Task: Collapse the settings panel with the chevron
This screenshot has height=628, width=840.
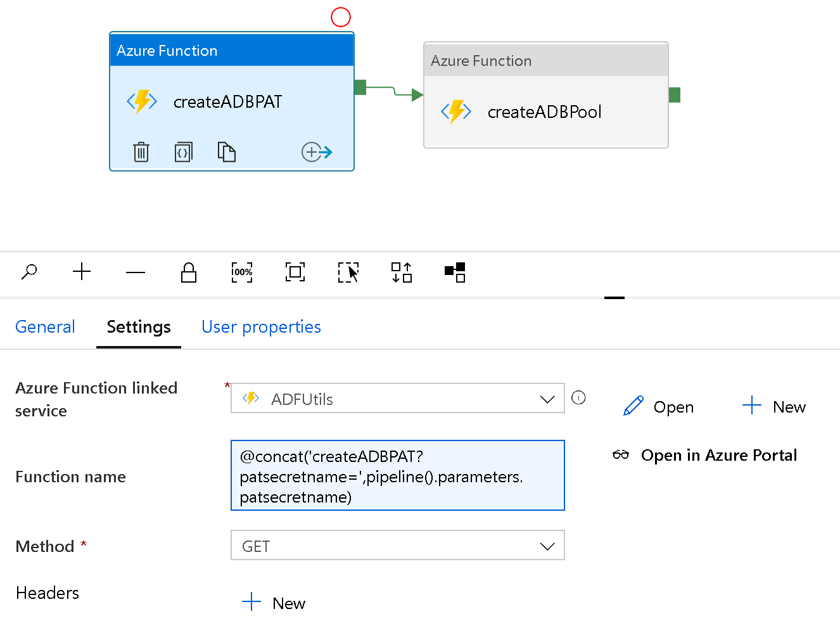Action: [613, 296]
